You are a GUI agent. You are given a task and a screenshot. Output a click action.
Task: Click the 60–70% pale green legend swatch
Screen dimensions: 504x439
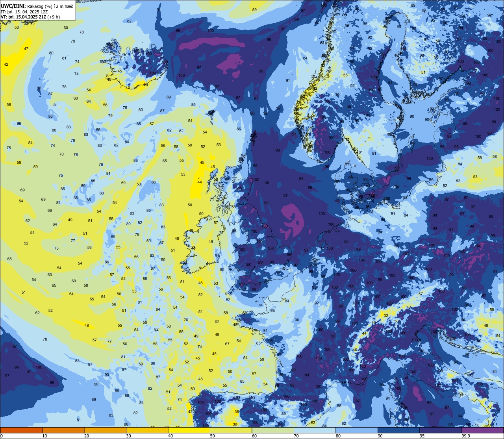click(273, 430)
